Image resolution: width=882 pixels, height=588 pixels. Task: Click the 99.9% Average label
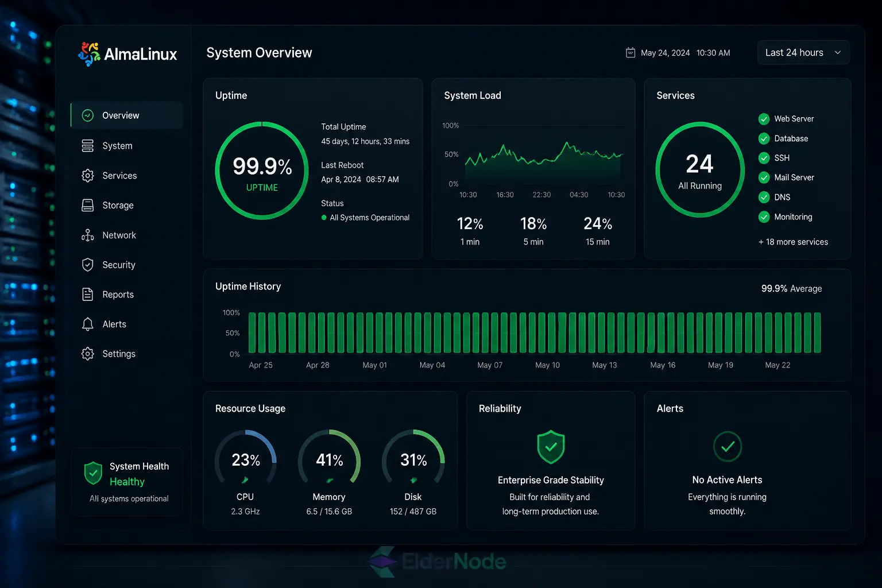[x=791, y=289]
